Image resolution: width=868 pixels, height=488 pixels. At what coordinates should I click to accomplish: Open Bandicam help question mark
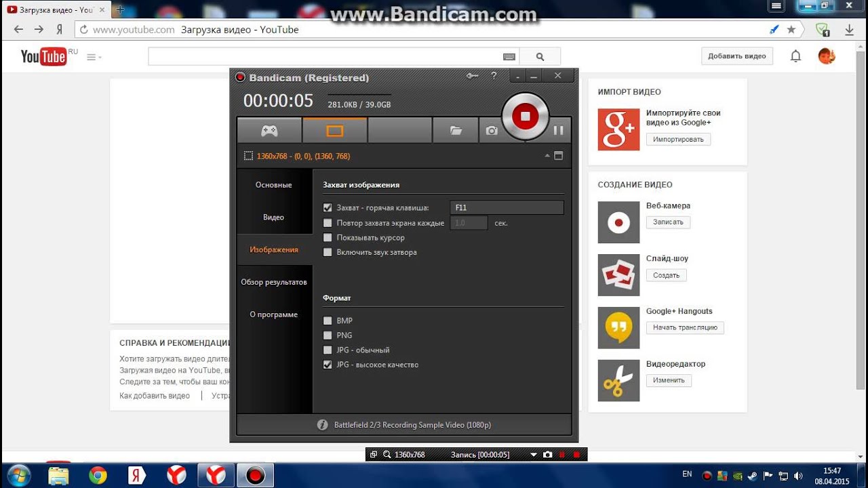point(494,76)
